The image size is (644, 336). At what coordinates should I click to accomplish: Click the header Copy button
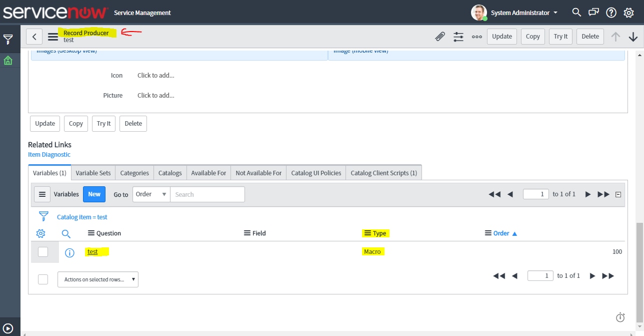pyautogui.click(x=533, y=37)
